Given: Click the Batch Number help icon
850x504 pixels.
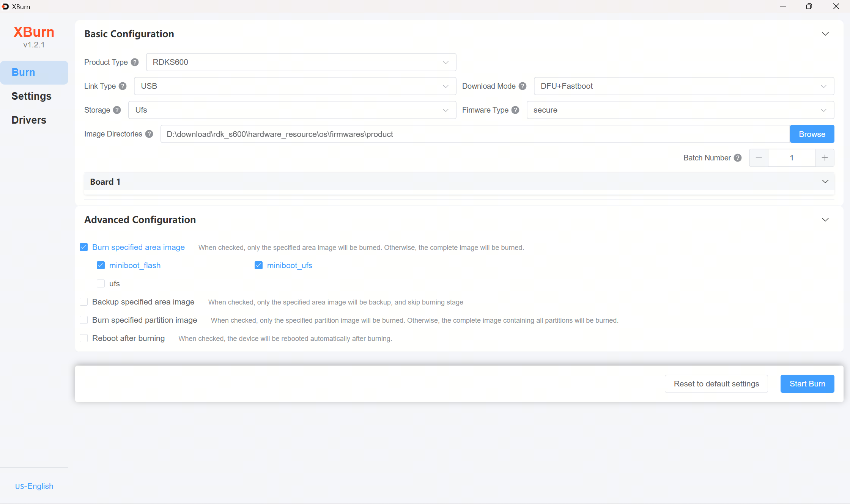Looking at the screenshot, I should tap(738, 158).
